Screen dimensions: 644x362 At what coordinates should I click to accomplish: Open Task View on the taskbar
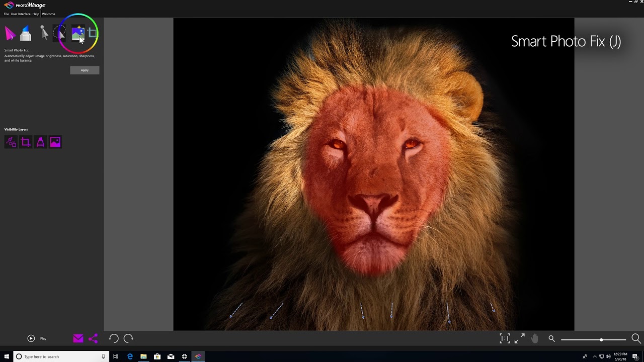(116, 356)
